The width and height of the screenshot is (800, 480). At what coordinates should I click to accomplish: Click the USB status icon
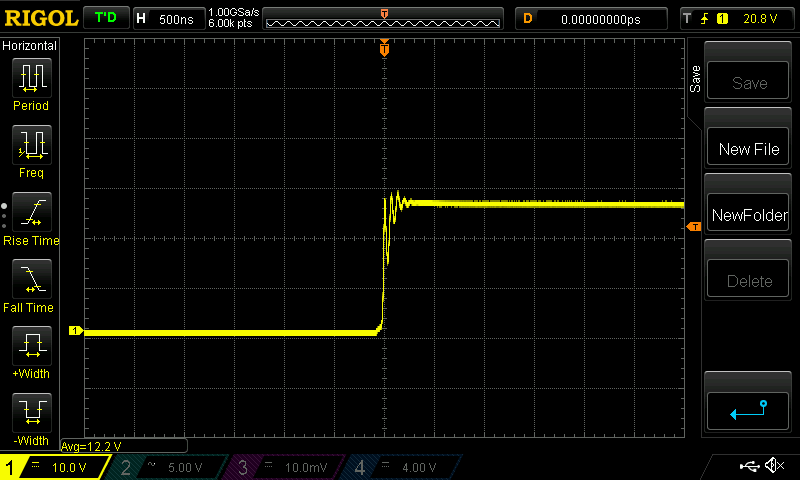(x=749, y=466)
